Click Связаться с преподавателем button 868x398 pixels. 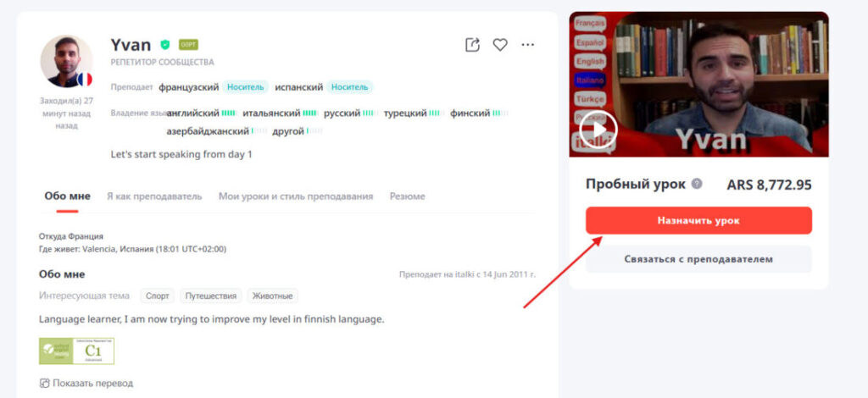(698, 259)
